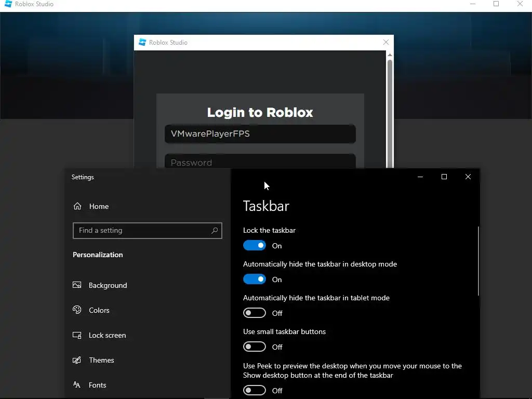The image size is (532, 399).
Task: Minimize the Settings window
Action: pos(420,177)
